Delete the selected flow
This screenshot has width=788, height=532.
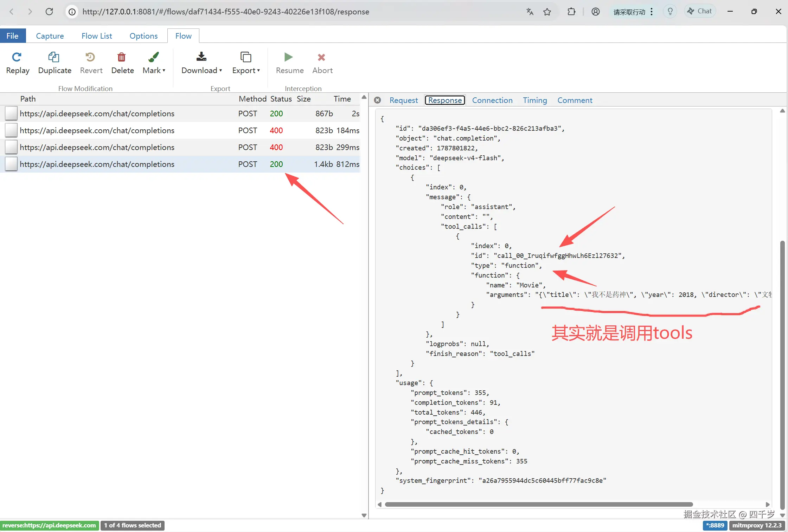click(x=122, y=63)
